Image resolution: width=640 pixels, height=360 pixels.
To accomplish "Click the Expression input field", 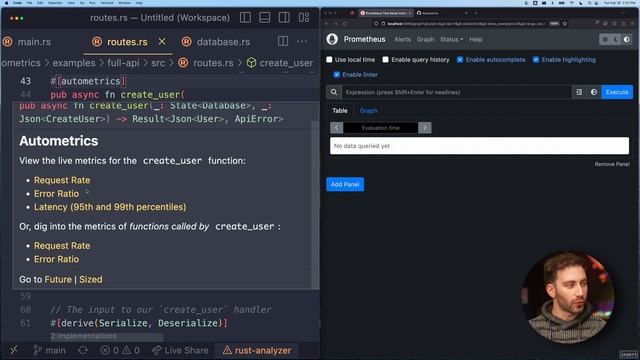I will coord(456,92).
